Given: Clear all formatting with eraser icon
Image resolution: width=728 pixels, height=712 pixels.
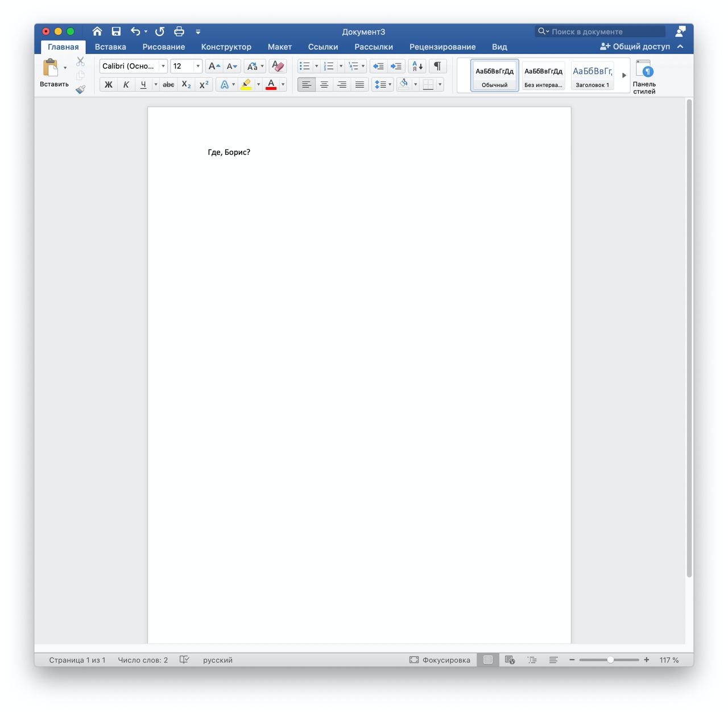Looking at the screenshot, I should [x=278, y=66].
